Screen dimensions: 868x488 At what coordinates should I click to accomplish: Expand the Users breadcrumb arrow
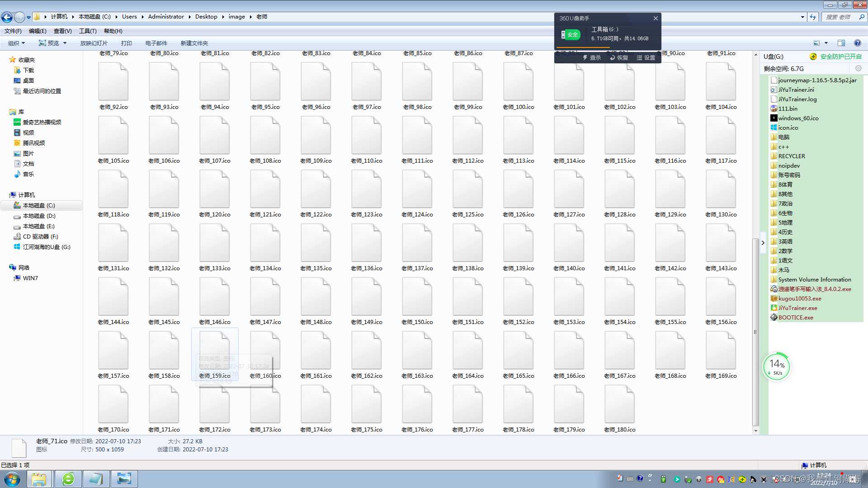click(142, 17)
